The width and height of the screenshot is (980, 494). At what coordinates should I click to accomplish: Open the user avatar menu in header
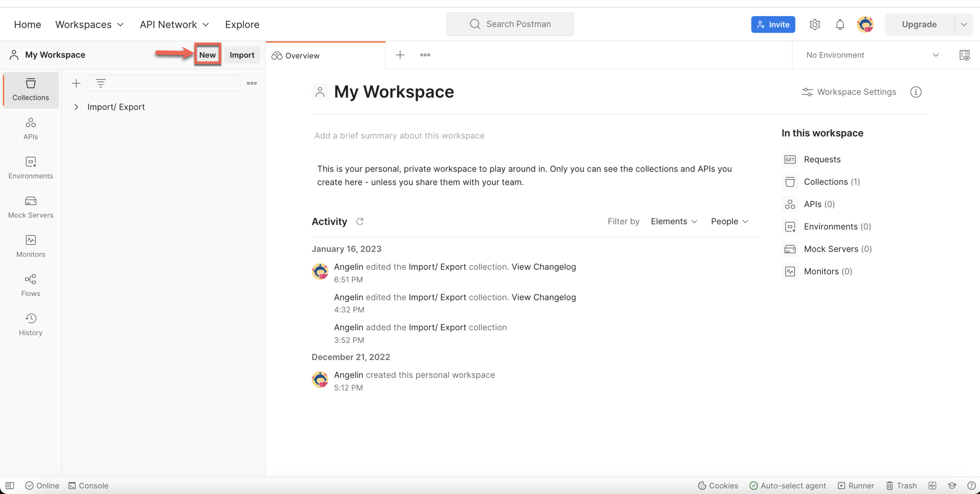tap(865, 24)
